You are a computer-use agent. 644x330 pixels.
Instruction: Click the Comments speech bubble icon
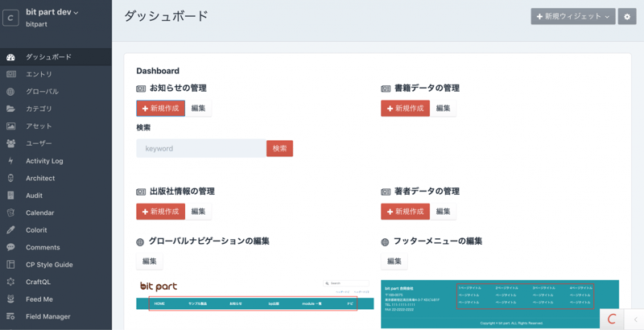(10, 247)
